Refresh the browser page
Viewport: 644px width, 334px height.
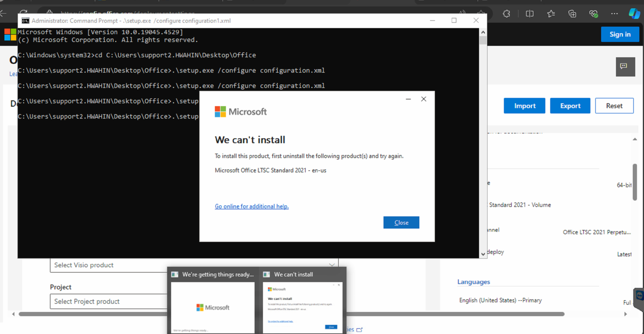[x=23, y=13]
